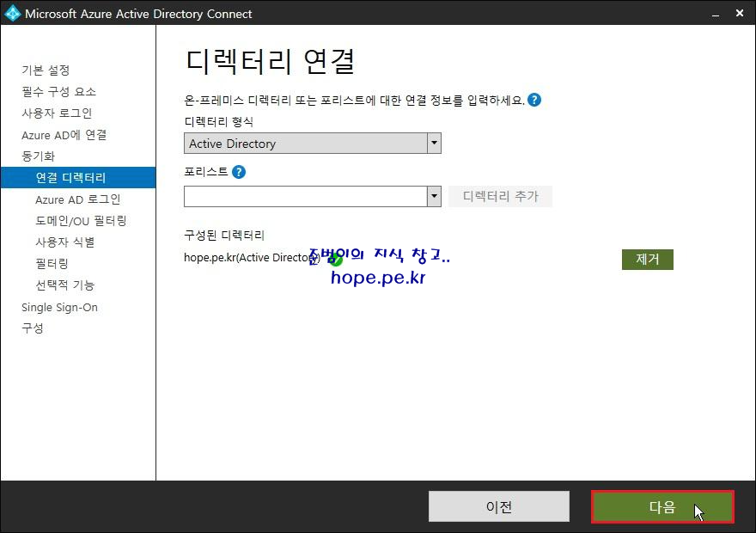The width and height of the screenshot is (756, 533).
Task: Select 사용자 식별 sub-step
Action: (65, 242)
